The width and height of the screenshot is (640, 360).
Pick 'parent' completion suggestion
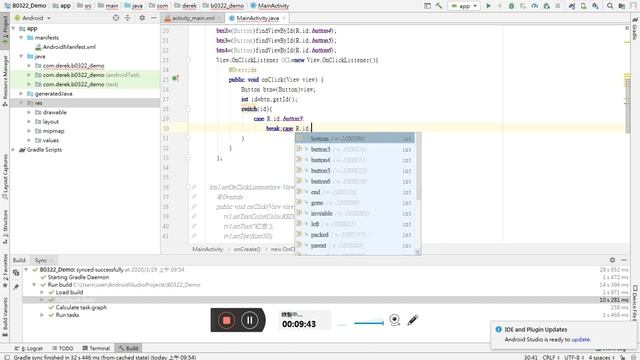point(354,245)
